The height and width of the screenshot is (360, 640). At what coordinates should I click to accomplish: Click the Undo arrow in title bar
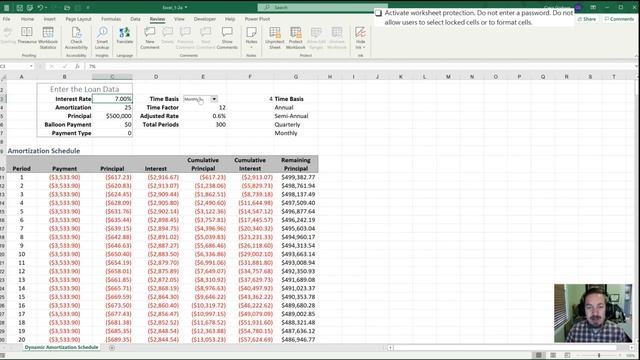(40, 7)
